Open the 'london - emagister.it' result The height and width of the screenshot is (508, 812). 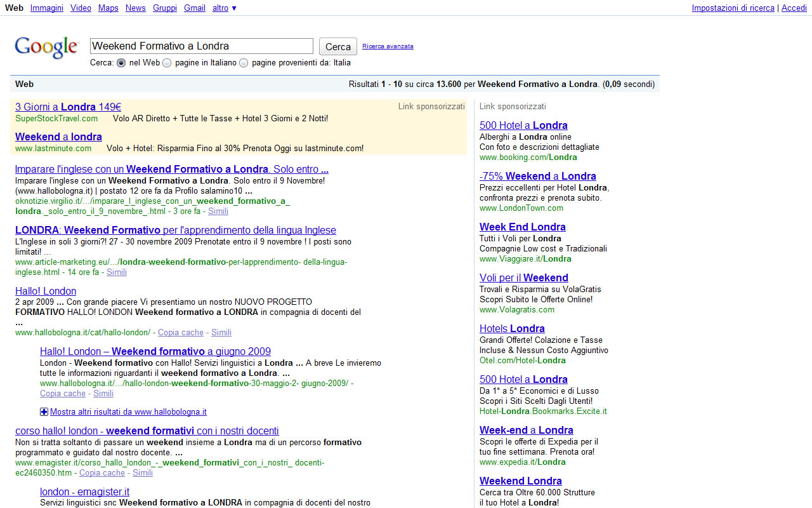pos(84,491)
